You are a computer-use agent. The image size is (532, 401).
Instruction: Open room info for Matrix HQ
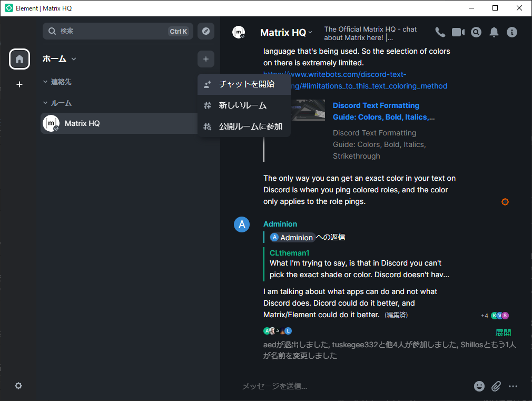click(511, 32)
